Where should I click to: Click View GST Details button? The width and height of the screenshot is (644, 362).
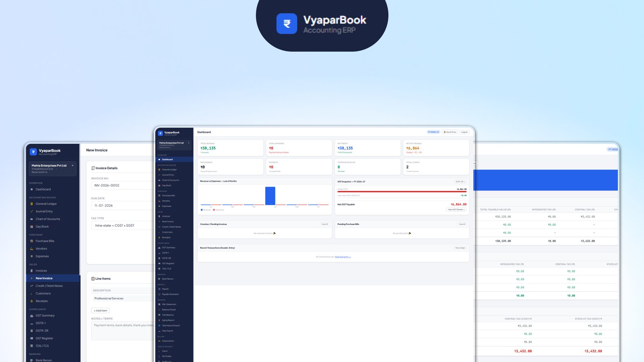tap(456, 210)
